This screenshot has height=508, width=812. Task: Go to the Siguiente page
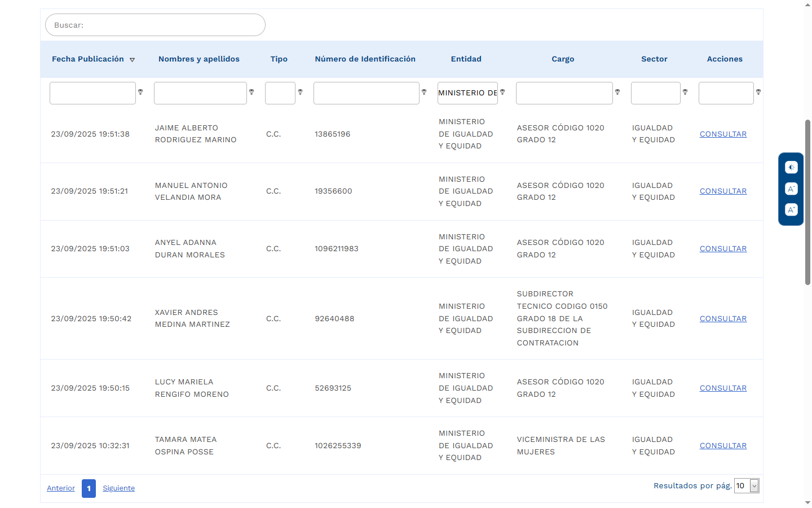[x=118, y=488]
